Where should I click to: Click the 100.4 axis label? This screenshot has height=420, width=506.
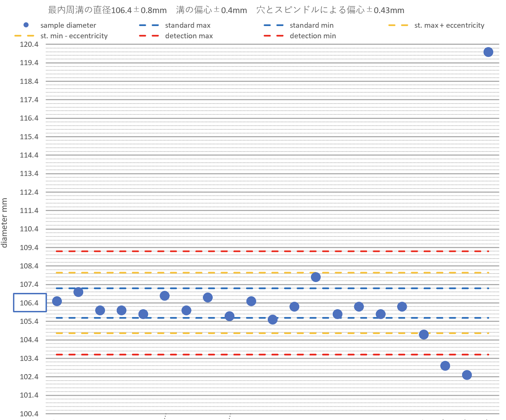pos(29,414)
